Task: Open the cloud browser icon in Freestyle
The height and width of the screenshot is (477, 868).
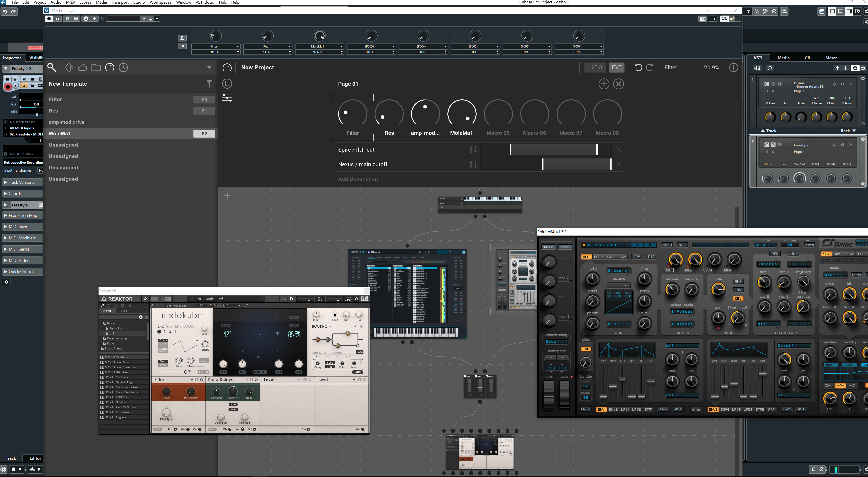Action: [x=82, y=67]
